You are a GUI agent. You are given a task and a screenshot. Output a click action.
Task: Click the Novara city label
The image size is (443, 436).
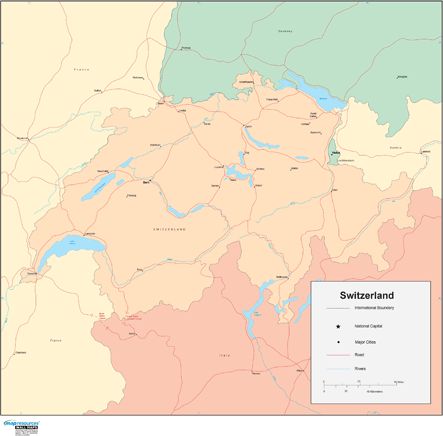point(256,373)
